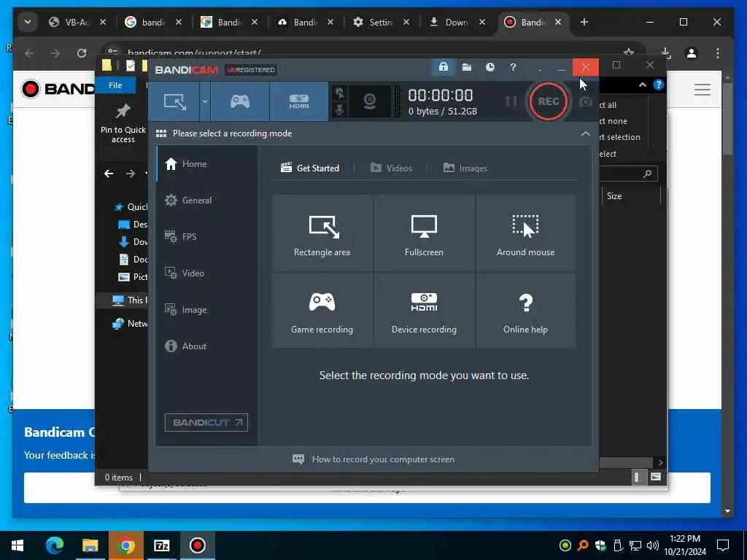Open a new Chrome tab with the plus button
The image size is (747, 560).
coord(584,22)
